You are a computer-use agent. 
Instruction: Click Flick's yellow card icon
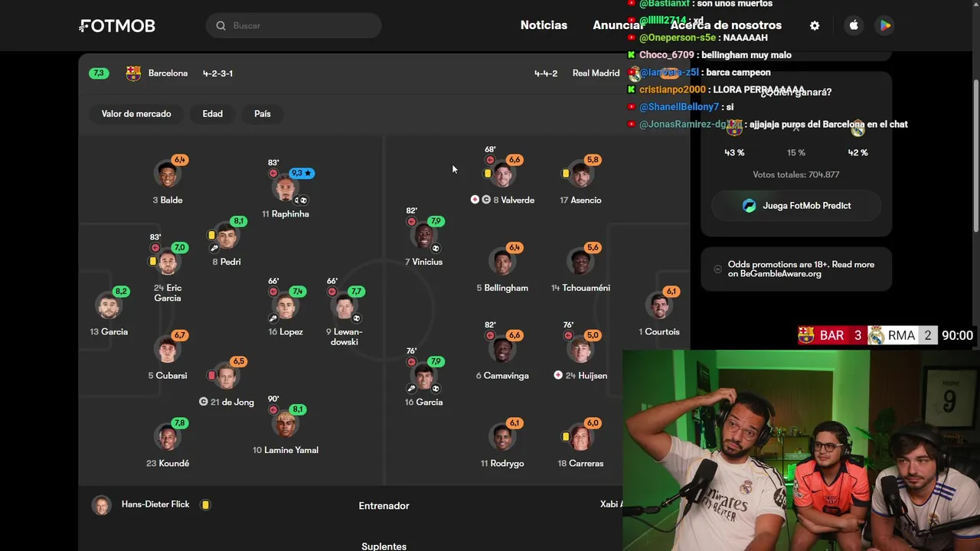pos(205,505)
